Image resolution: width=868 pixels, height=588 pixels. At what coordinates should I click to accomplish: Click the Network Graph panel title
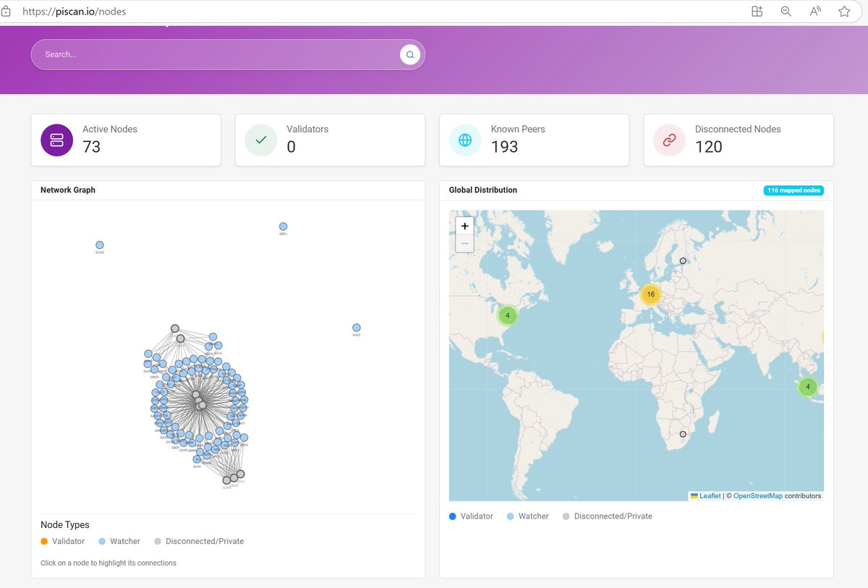[68, 190]
